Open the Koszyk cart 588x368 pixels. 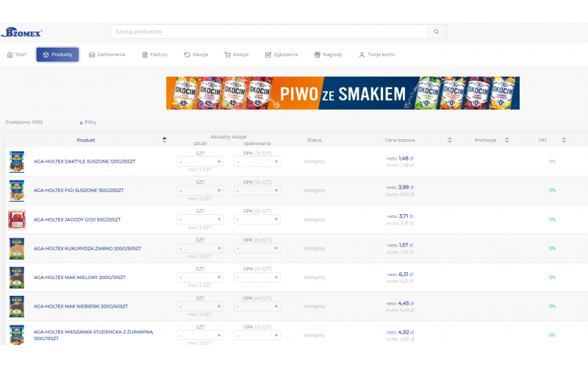(x=237, y=54)
